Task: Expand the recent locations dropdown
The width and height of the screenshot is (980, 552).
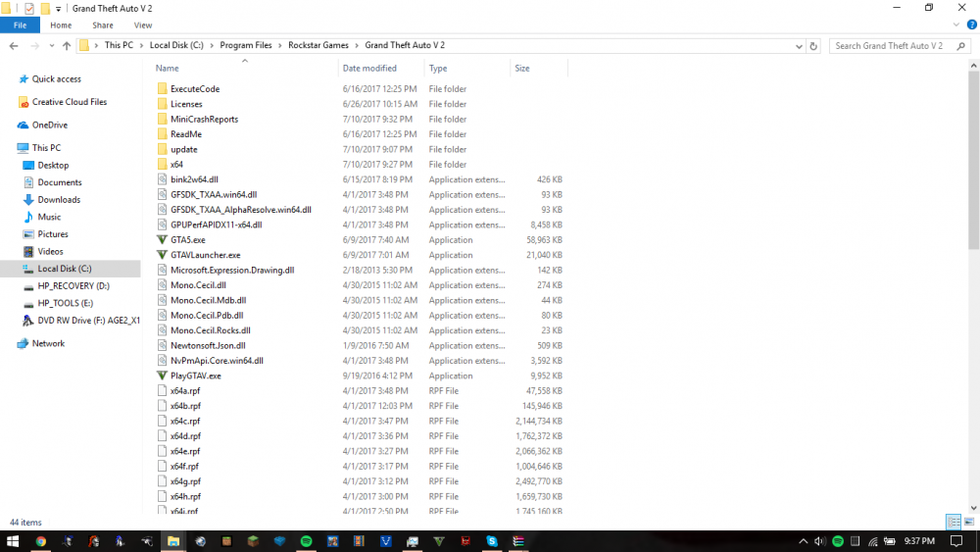Action: point(51,46)
